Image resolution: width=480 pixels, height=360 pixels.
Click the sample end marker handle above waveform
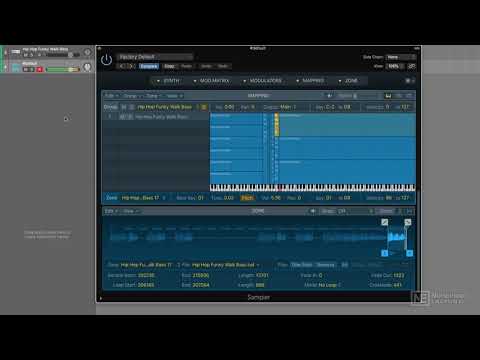pyautogui.click(x=408, y=222)
